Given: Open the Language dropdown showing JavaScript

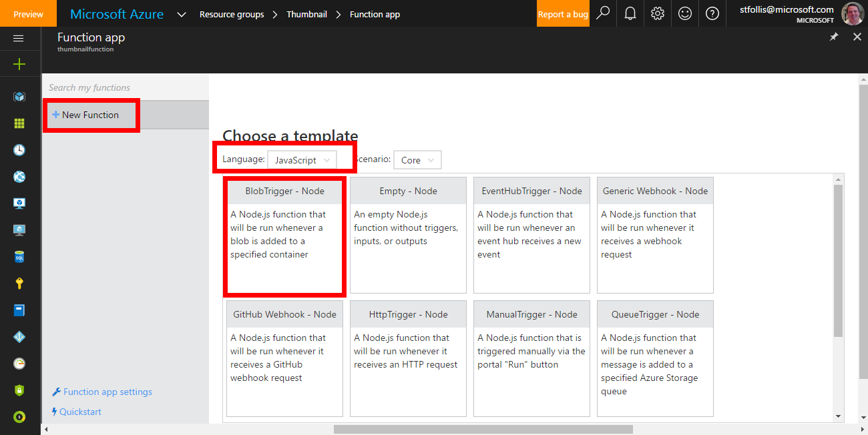Looking at the screenshot, I should (x=302, y=160).
